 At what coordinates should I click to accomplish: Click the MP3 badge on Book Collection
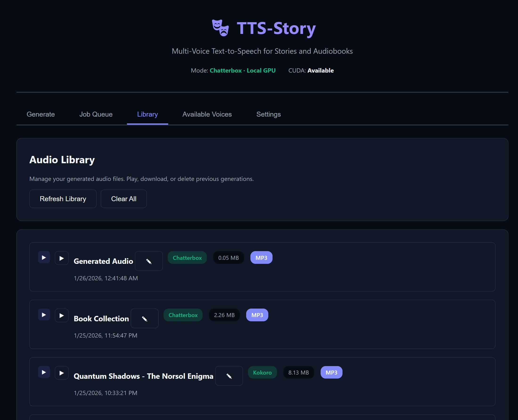(x=257, y=315)
